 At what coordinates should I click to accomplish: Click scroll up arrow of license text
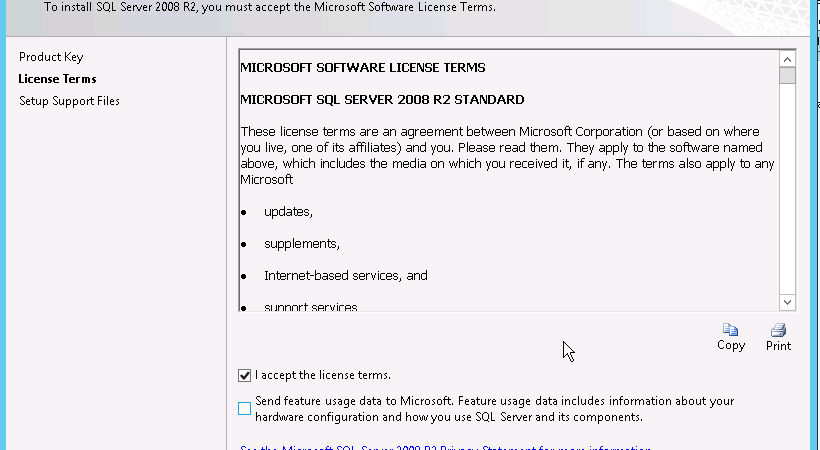point(787,59)
